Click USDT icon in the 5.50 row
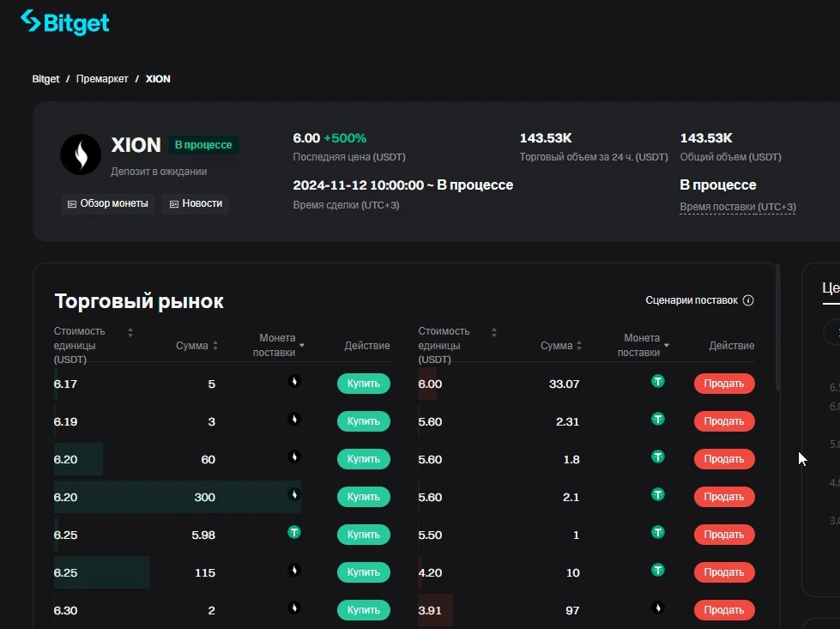Screen dimensions: 840x629 [x=658, y=532]
